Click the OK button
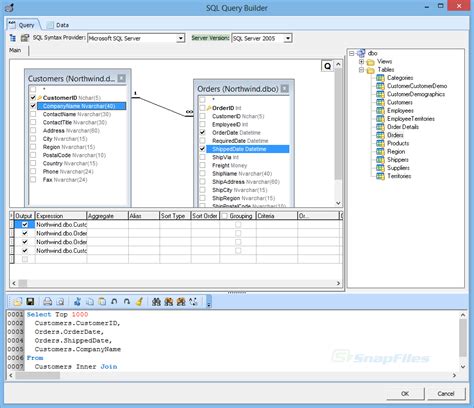 pyautogui.click(x=405, y=394)
